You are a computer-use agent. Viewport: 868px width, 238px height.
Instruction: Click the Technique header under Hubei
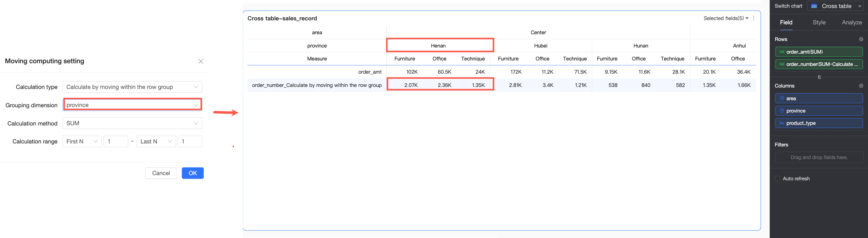click(x=575, y=59)
